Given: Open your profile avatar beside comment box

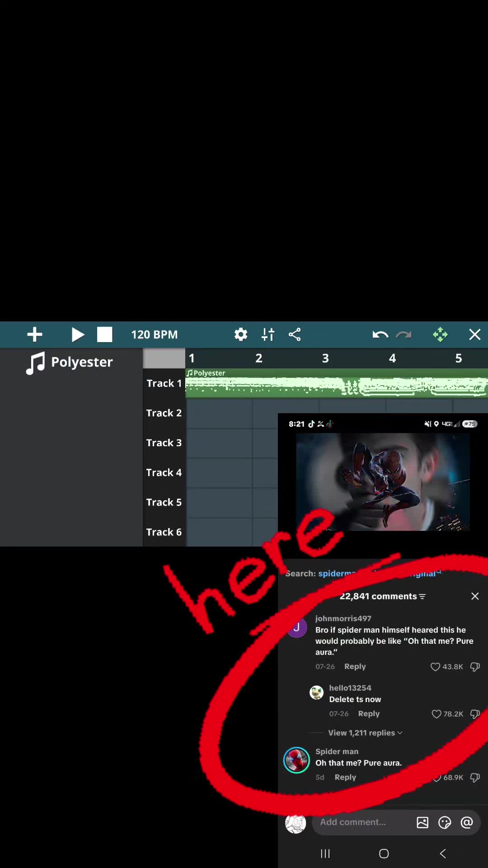Looking at the screenshot, I should tap(296, 823).
